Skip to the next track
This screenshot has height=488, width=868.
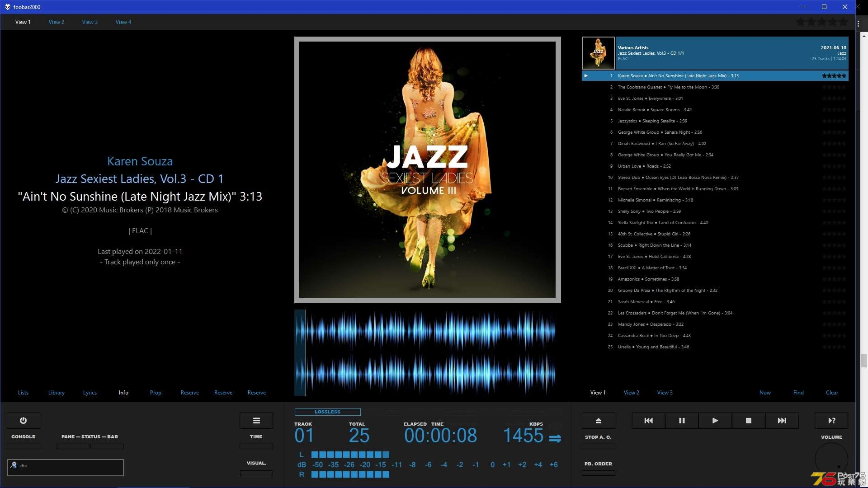click(x=782, y=421)
